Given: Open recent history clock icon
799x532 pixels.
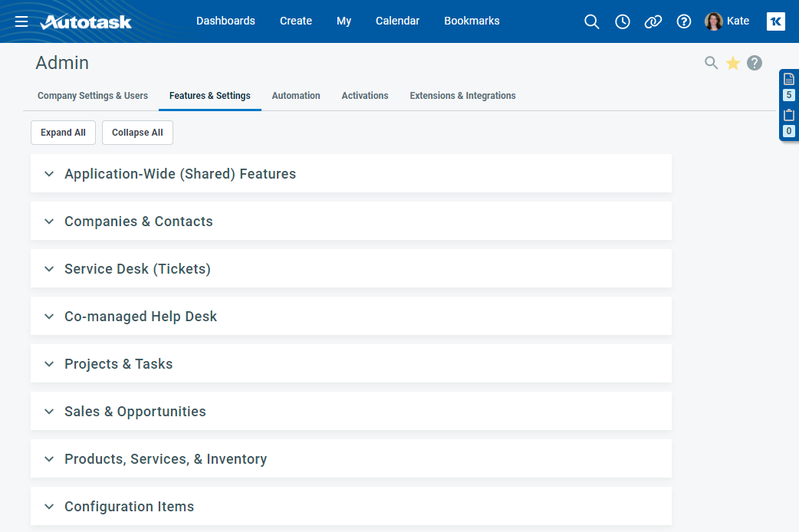Looking at the screenshot, I should (622, 21).
